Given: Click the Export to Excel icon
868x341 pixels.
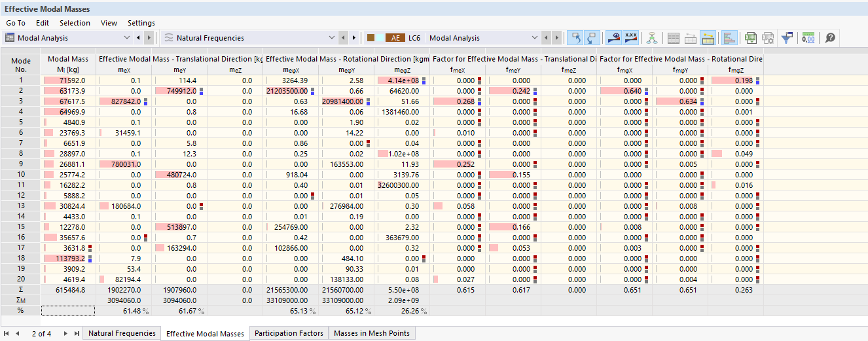Looking at the screenshot, I should coord(751,38).
